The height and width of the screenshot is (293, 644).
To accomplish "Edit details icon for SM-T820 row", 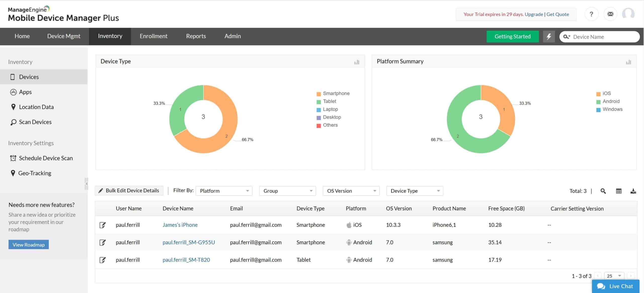I will click(x=102, y=260).
